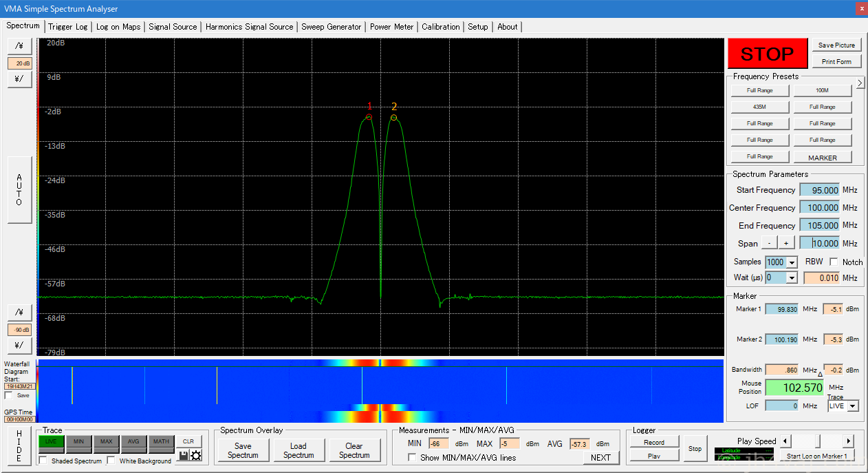
Task: Activate the MATH trace button
Action: pos(161,441)
